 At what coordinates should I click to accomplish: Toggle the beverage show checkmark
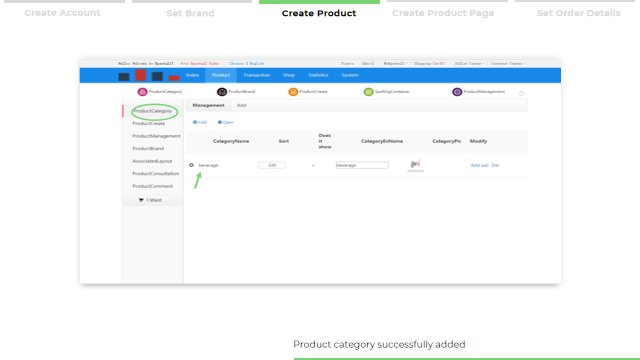click(313, 165)
